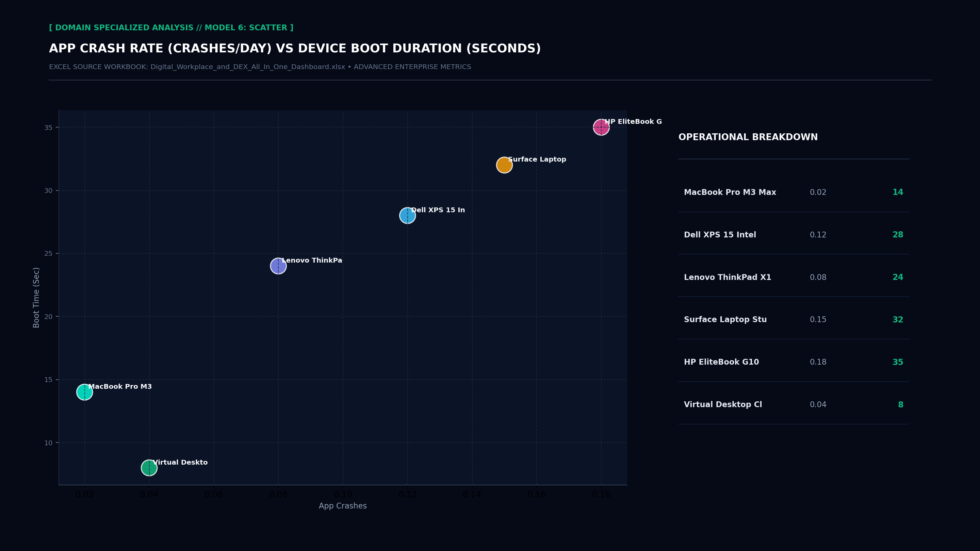Viewport: 980px width, 551px height.
Task: Click the 'Lenovo ThinkPa' chart label
Action: pyautogui.click(x=312, y=261)
